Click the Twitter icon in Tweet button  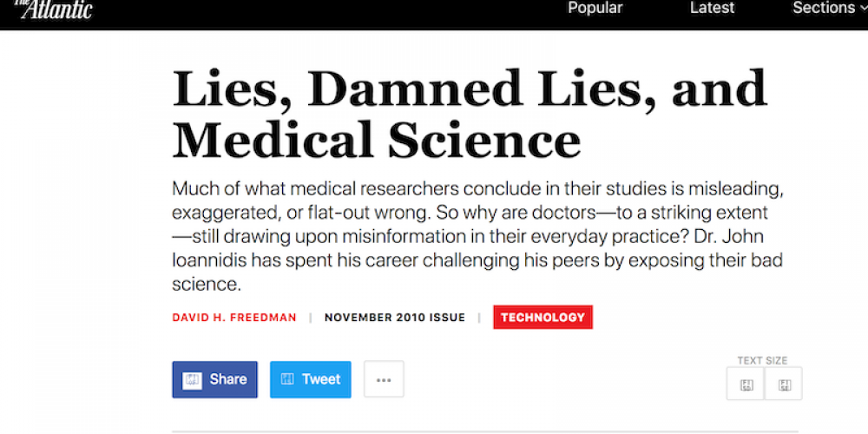[286, 379]
